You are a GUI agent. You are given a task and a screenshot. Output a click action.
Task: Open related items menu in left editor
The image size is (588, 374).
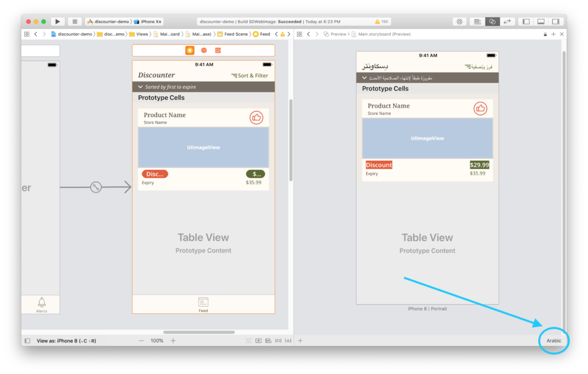coord(26,34)
